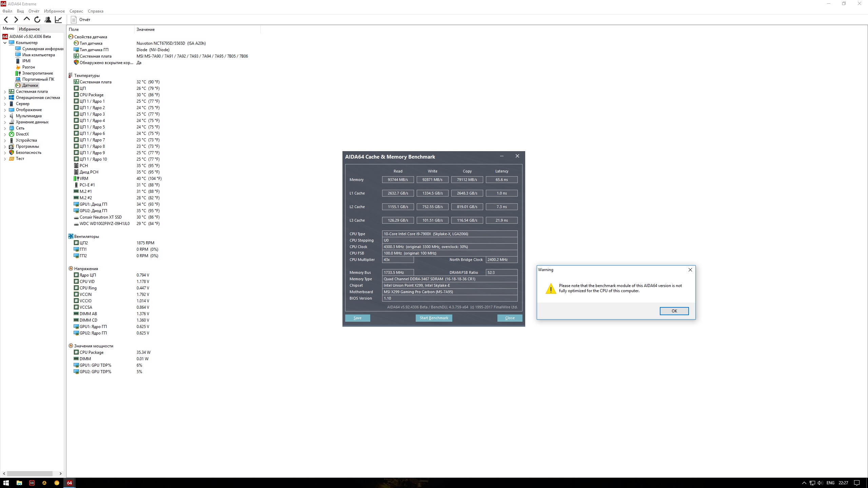Click Save in the benchmark window

(x=357, y=318)
